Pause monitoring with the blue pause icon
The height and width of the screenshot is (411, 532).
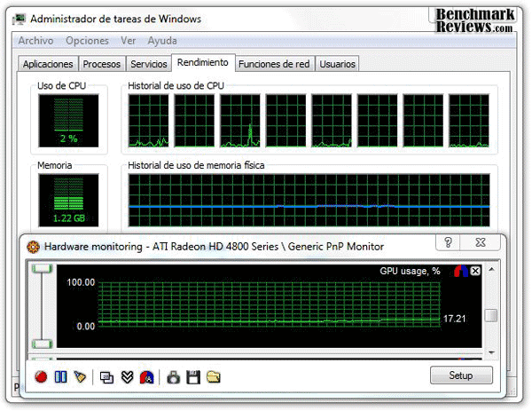[60, 376]
